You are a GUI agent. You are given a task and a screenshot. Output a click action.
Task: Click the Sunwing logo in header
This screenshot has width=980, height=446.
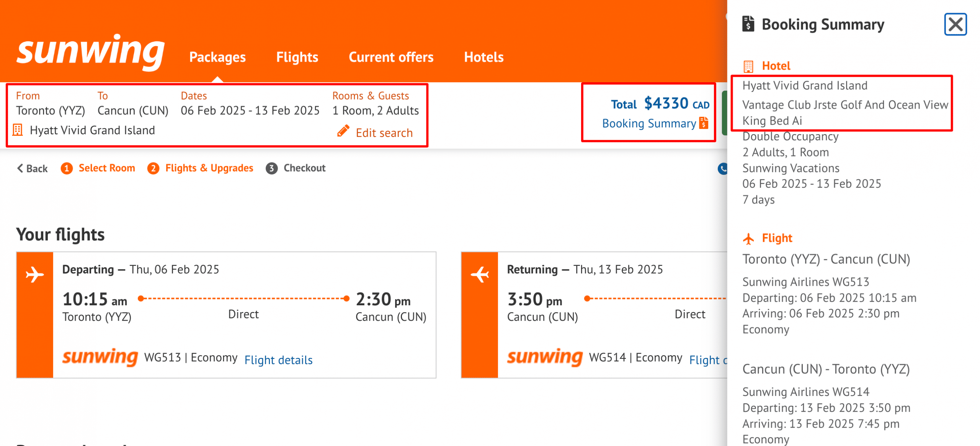[91, 52]
